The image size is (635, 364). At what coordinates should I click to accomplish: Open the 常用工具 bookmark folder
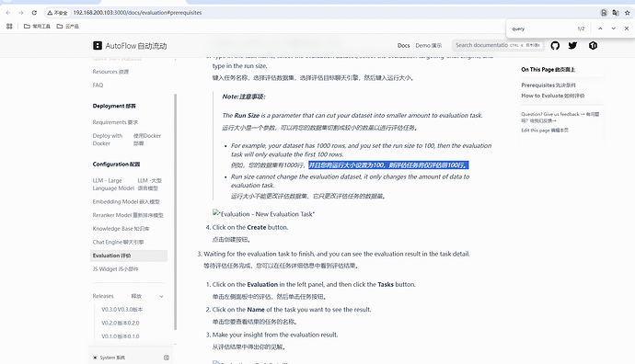pyautogui.click(x=37, y=27)
